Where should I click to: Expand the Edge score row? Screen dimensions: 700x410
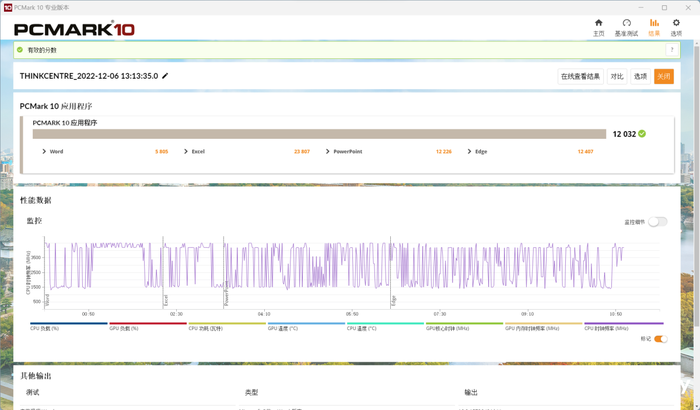point(470,151)
